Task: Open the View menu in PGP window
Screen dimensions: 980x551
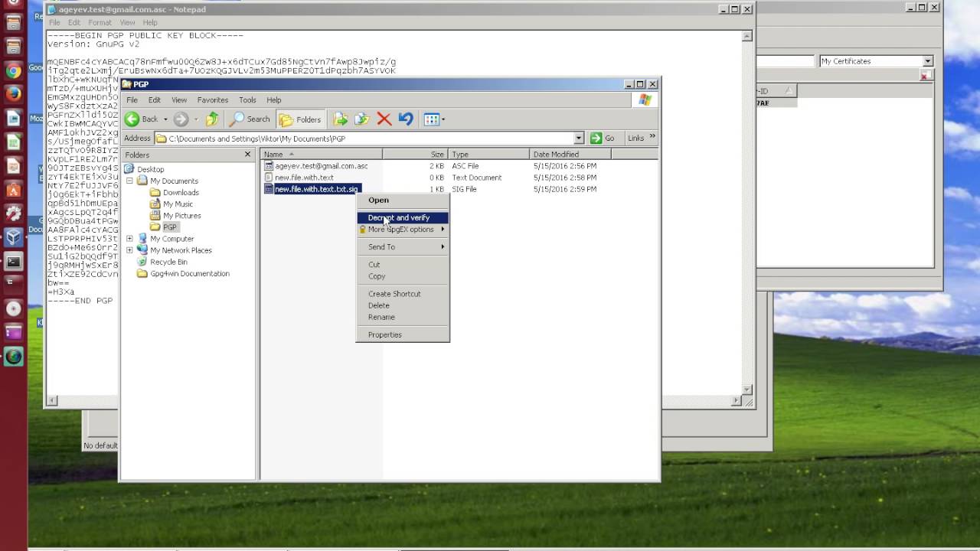Action: (179, 100)
